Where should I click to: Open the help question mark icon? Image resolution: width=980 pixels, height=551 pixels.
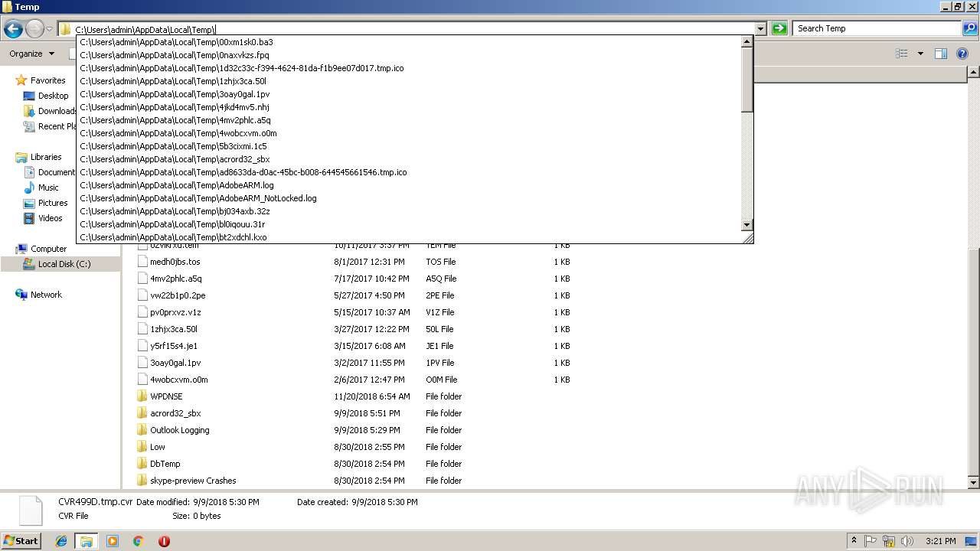[964, 54]
